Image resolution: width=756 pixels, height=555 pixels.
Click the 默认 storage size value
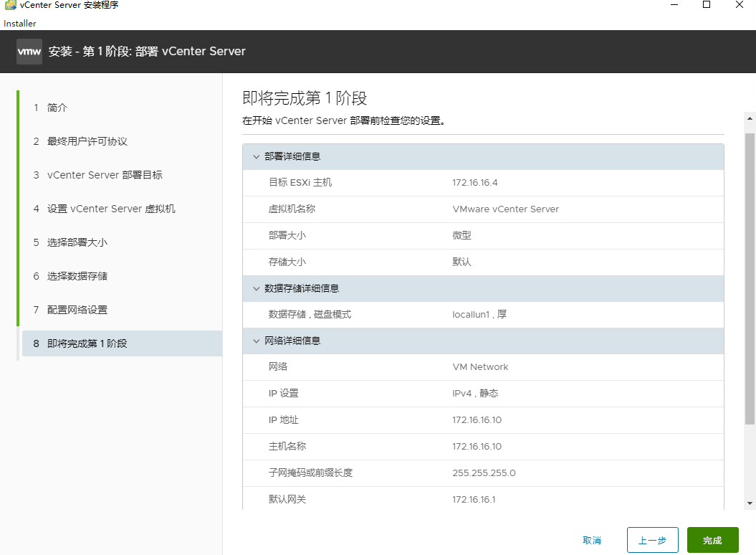point(461,262)
